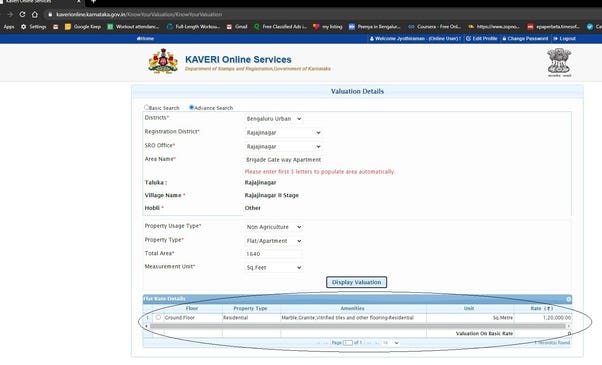
Task: Click the Unit column header
Action: click(x=469, y=308)
